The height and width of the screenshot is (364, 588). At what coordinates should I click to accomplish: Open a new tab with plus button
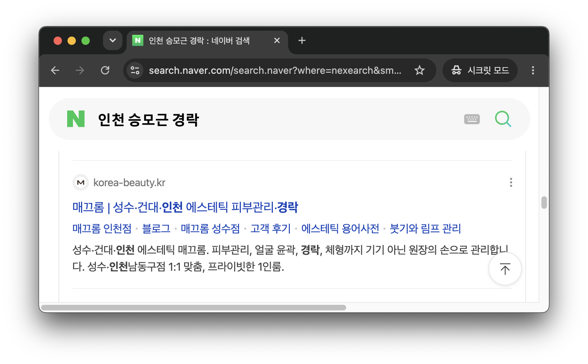coord(302,40)
